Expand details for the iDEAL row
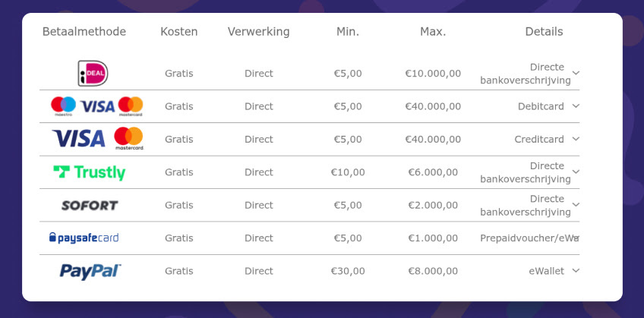Viewport: 644px width, 318px height. click(576, 73)
